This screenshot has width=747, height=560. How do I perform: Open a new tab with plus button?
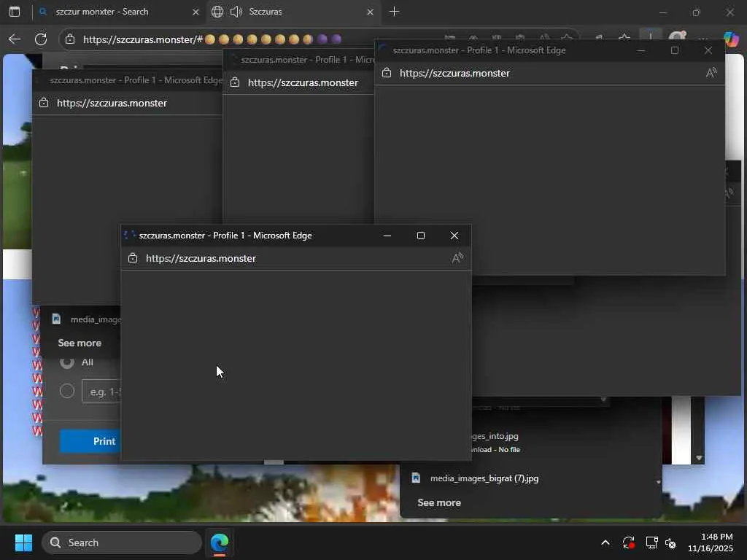(394, 12)
